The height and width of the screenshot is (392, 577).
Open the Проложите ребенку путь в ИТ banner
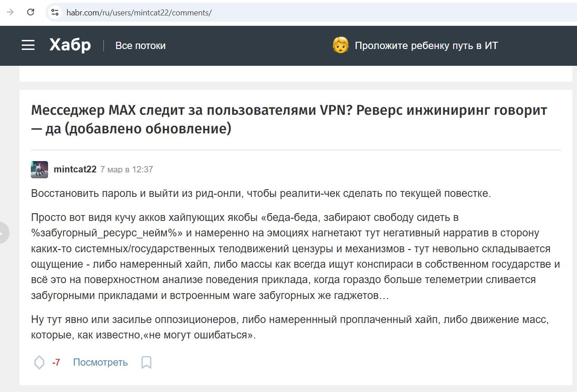click(x=426, y=46)
